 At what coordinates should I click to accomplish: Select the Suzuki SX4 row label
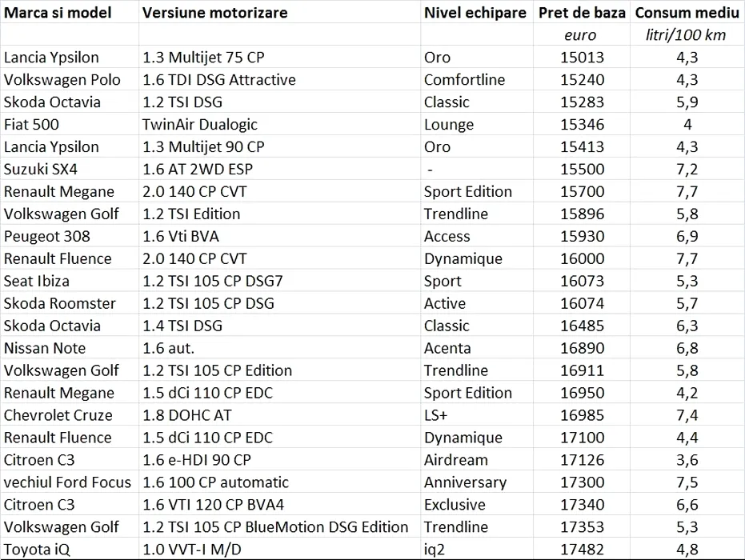coord(70,169)
